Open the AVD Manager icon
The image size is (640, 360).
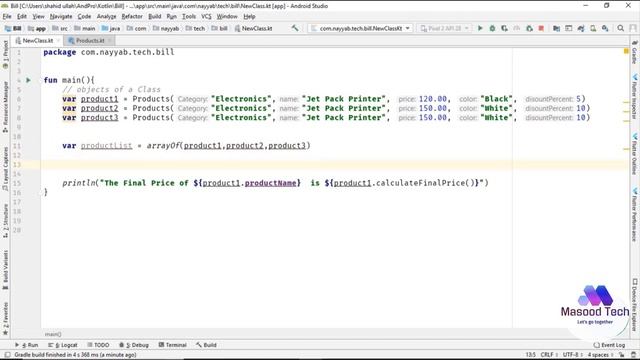[593, 28]
